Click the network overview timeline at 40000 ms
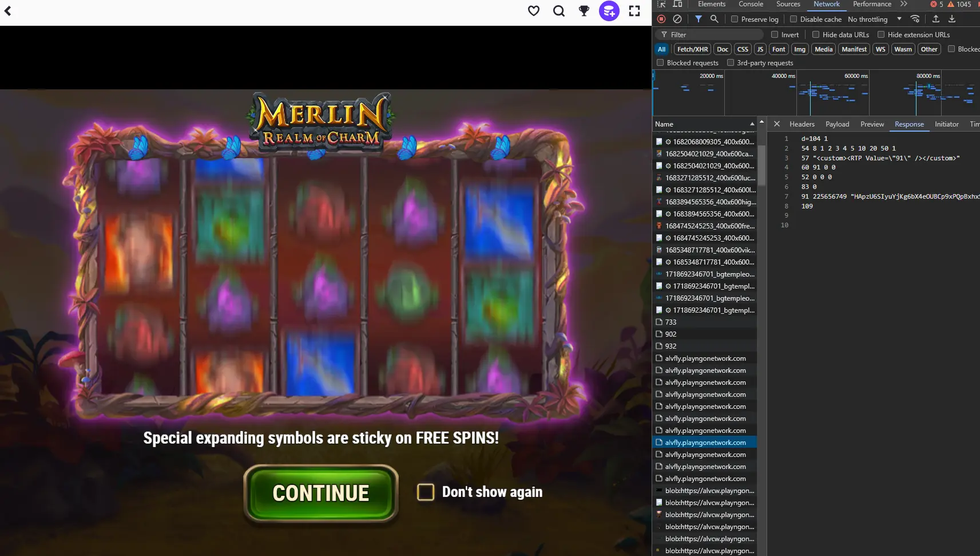 [x=783, y=76]
